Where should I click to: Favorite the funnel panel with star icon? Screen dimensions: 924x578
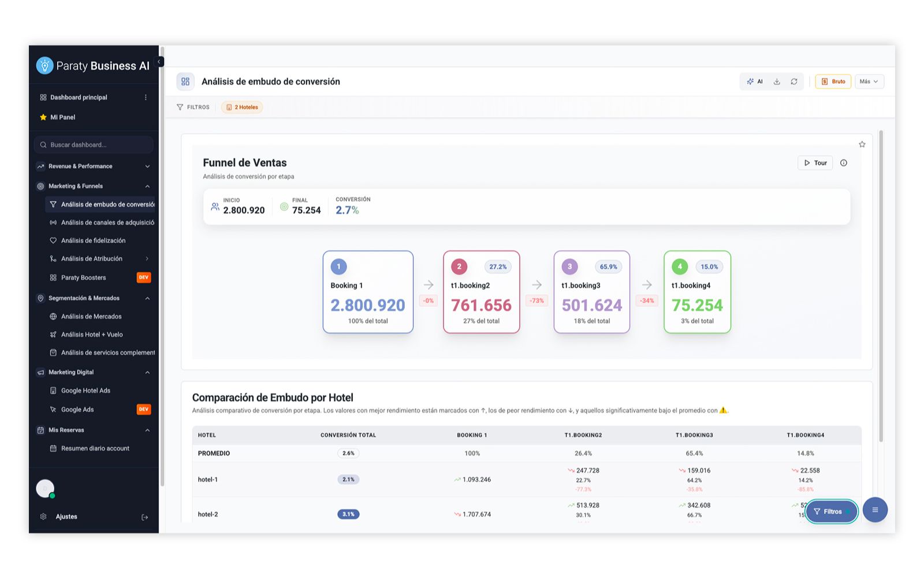tap(862, 144)
